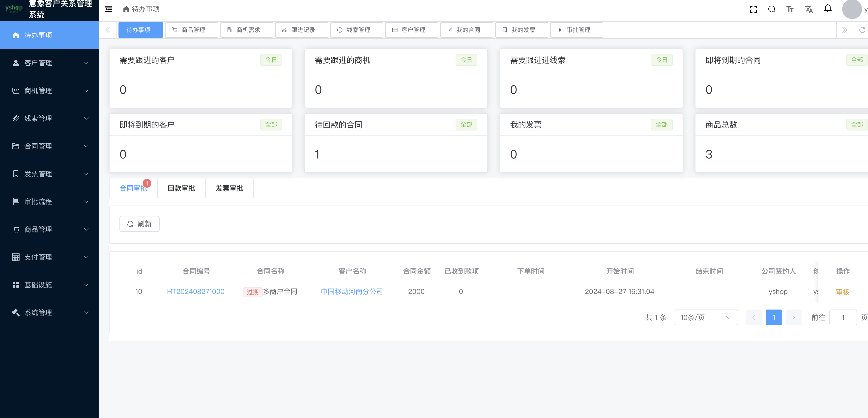Expand the 客户管理 sidebar menu

coord(49,63)
